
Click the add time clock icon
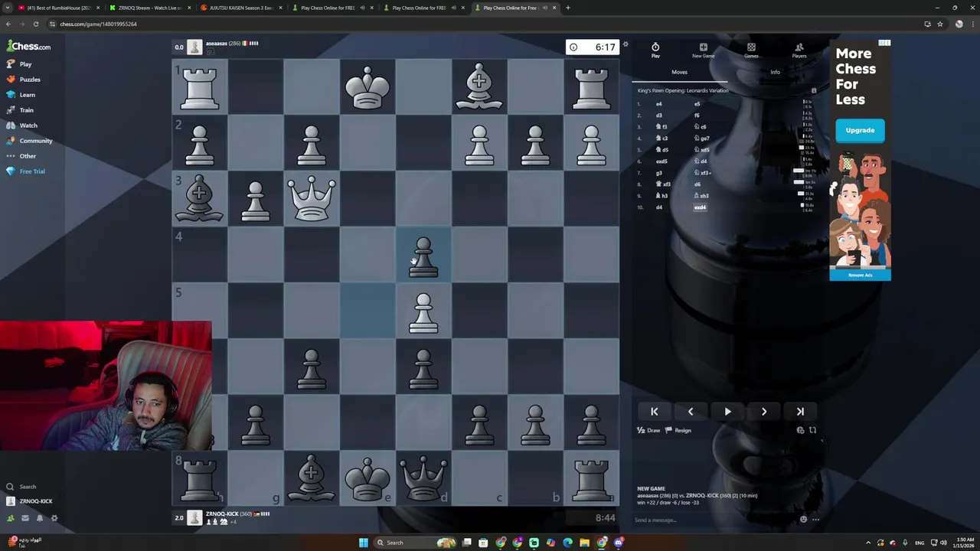800,430
